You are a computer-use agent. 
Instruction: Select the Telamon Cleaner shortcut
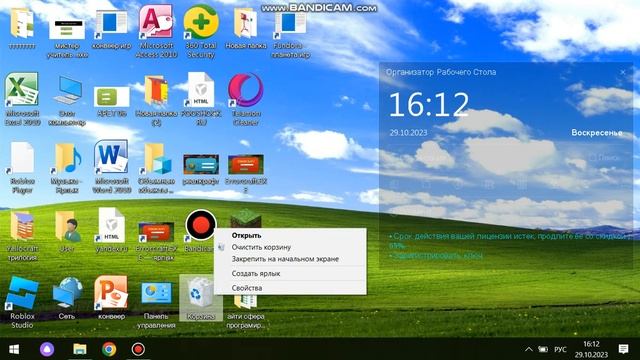[x=245, y=99]
